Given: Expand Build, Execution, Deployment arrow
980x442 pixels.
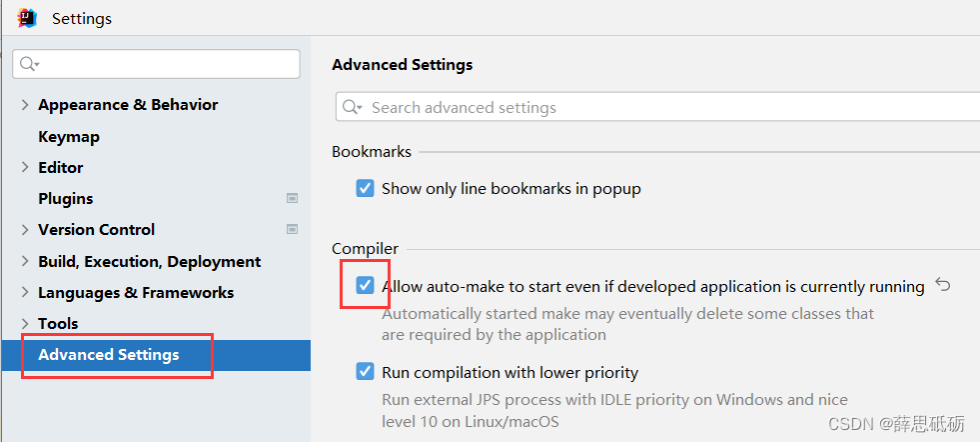Looking at the screenshot, I should [x=25, y=261].
